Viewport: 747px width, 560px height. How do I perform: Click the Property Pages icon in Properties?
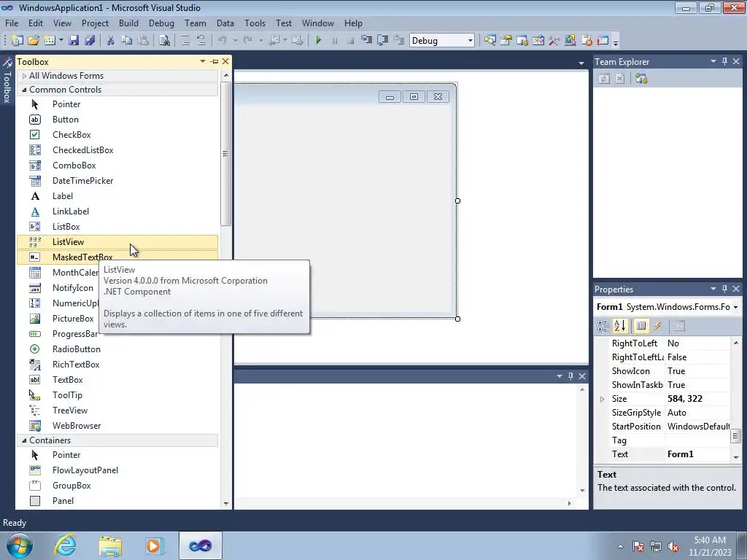coord(679,326)
